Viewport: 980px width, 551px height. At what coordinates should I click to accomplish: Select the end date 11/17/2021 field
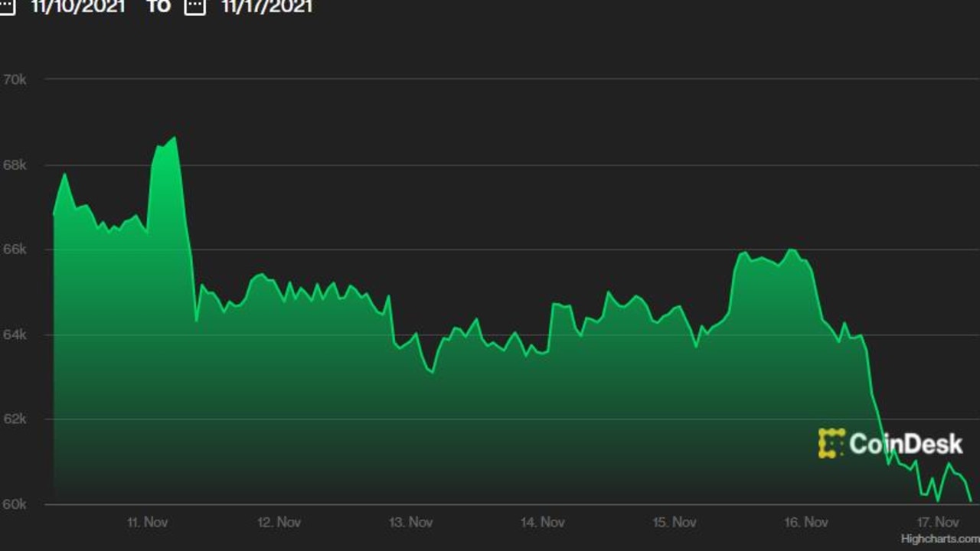[266, 7]
